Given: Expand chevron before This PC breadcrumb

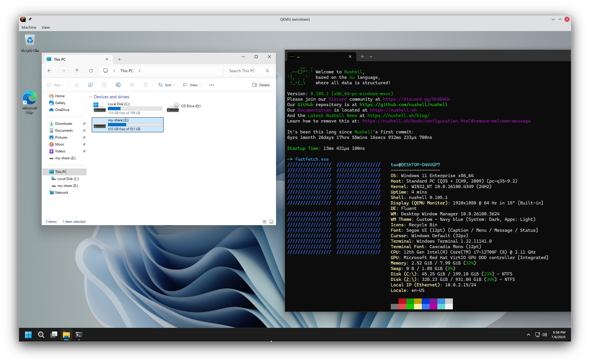Looking at the screenshot, I should [114, 71].
